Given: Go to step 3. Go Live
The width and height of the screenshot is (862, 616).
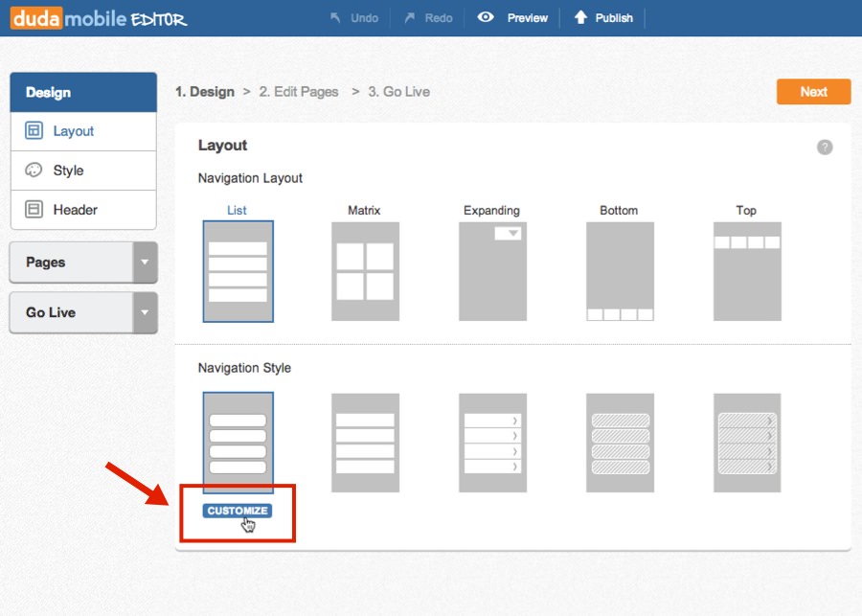Looking at the screenshot, I should 399,92.
